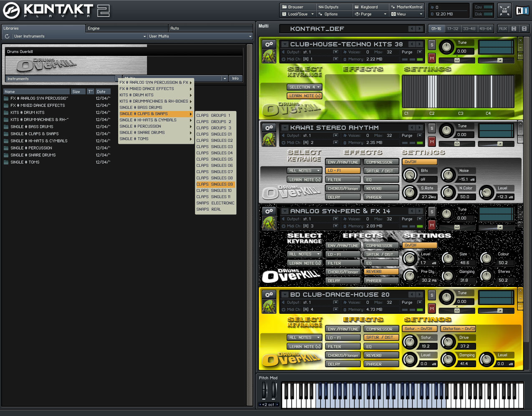Screen dimensions: 532x416
Task: Load next instrument after CLUB-HOUSE-TECHNO KITS 38
Action: click(419, 44)
